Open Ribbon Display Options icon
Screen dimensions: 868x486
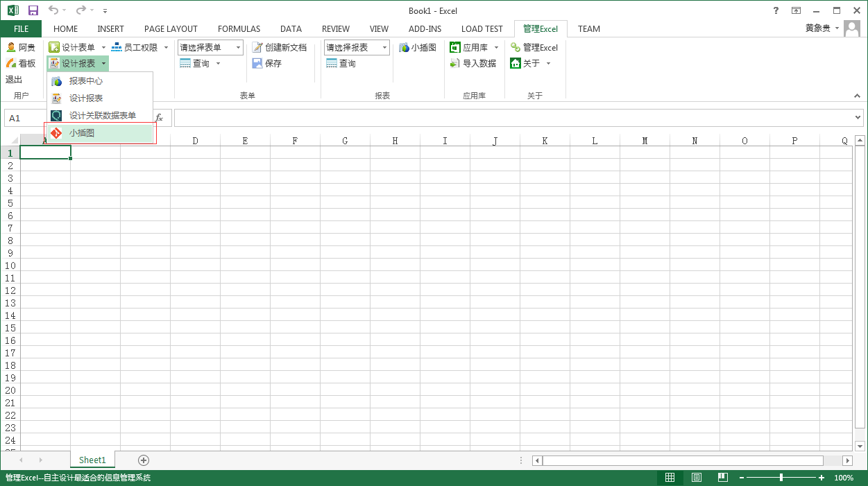tap(797, 10)
